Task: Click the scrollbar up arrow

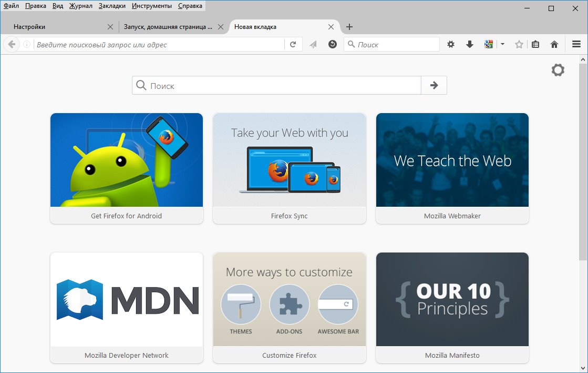Action: [x=583, y=59]
